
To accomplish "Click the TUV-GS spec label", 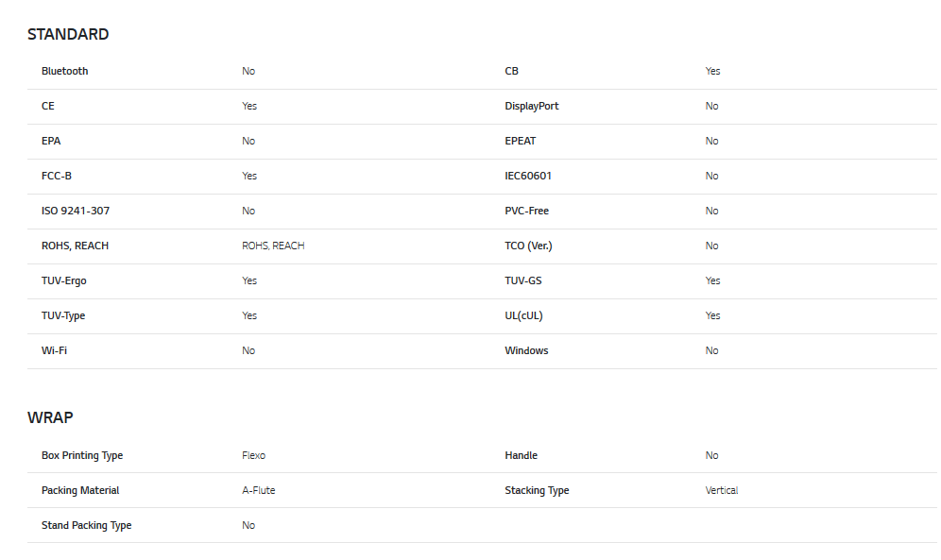I will click(523, 280).
